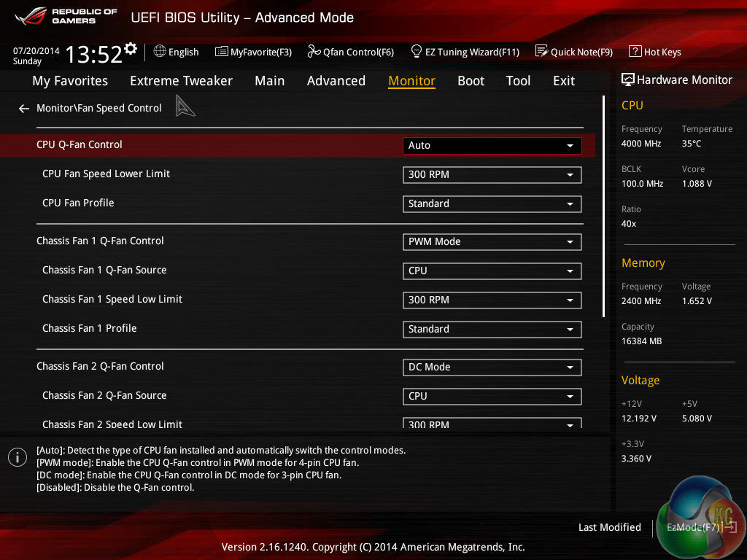The width and height of the screenshot is (747, 560).
Task: Go to the My Favorites tab
Action: [70, 81]
